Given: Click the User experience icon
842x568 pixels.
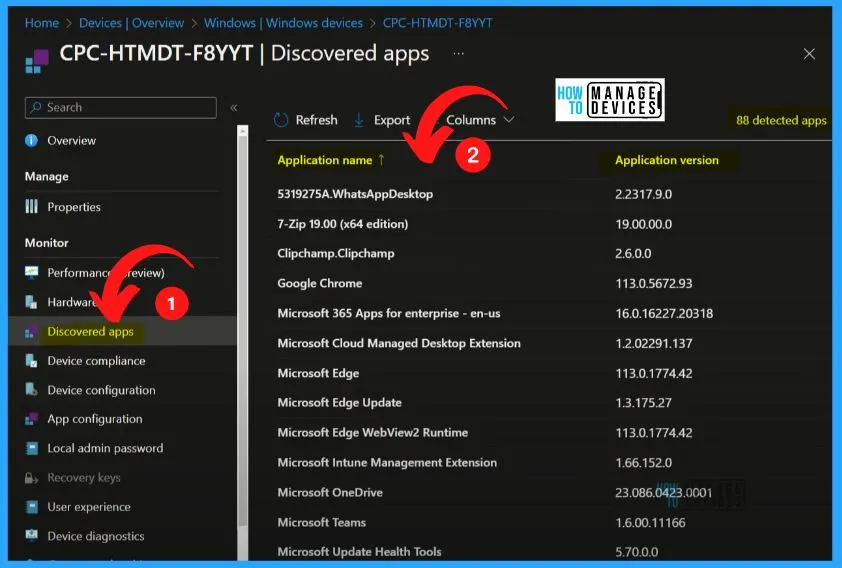Looking at the screenshot, I should (32, 507).
